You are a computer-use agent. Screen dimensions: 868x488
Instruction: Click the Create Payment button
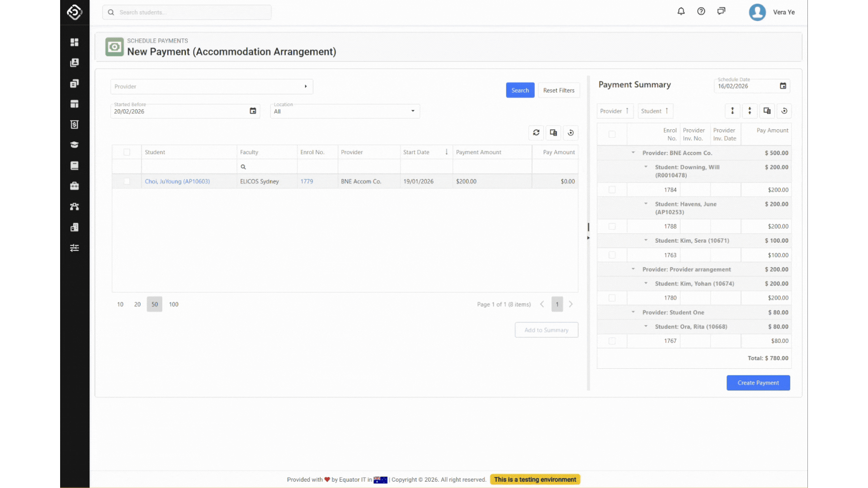[758, 383]
